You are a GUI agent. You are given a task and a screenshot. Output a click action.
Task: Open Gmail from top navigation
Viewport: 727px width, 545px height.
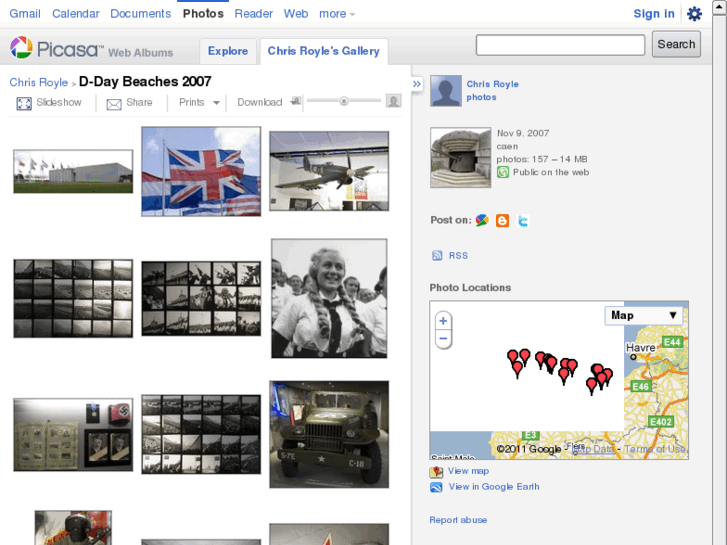(25, 14)
